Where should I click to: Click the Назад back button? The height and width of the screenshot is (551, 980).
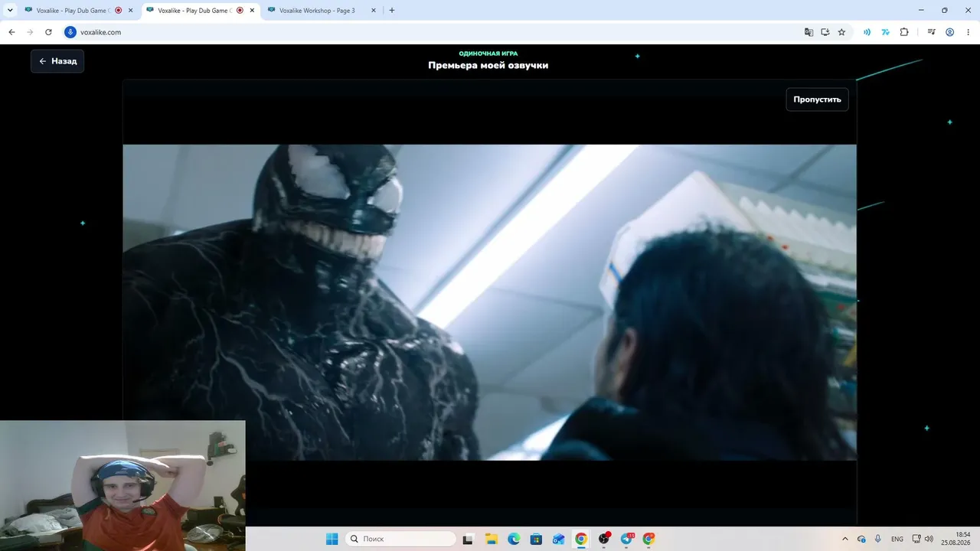click(57, 61)
